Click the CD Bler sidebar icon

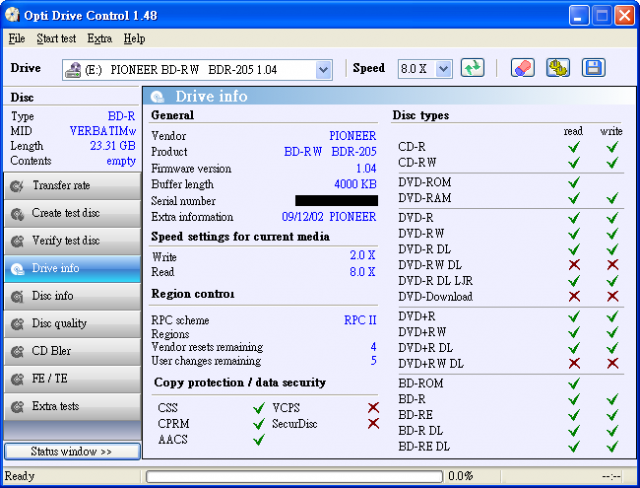point(17,352)
